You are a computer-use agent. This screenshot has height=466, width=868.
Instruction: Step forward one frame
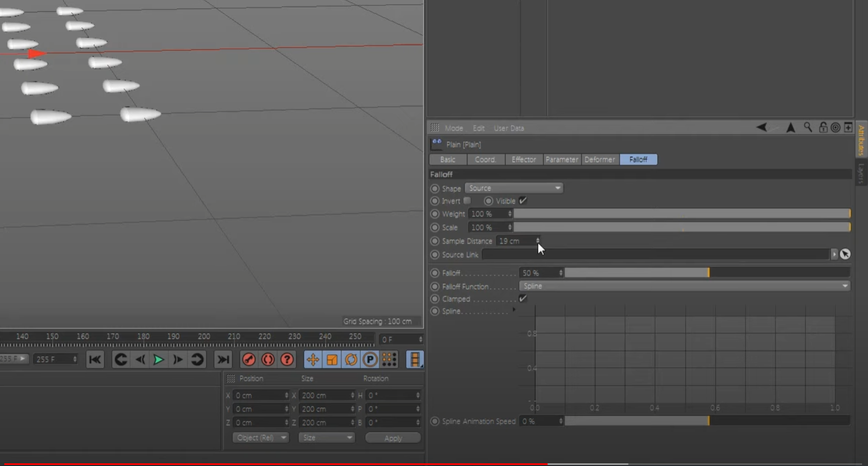point(178,360)
